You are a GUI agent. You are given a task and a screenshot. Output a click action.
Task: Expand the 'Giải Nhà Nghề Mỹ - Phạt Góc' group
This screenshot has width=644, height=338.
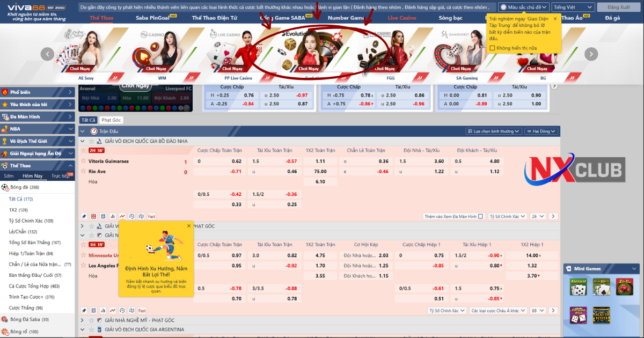click(x=82, y=320)
